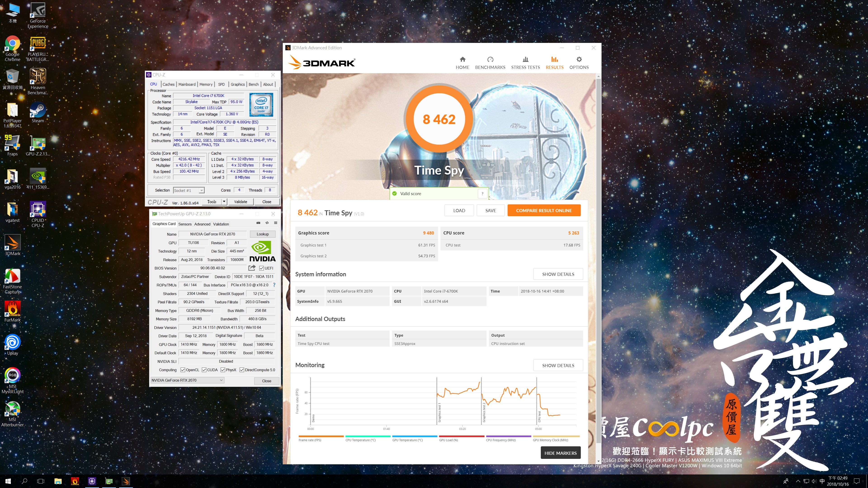The image size is (868, 488).
Task: Open the Sensors tab in GPU-Z
Action: coord(185,224)
